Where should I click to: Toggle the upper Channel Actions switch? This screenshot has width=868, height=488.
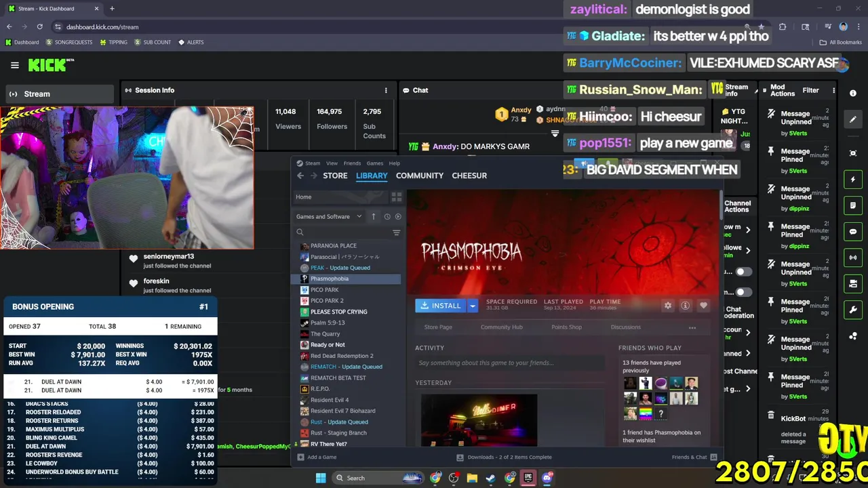[x=744, y=272]
